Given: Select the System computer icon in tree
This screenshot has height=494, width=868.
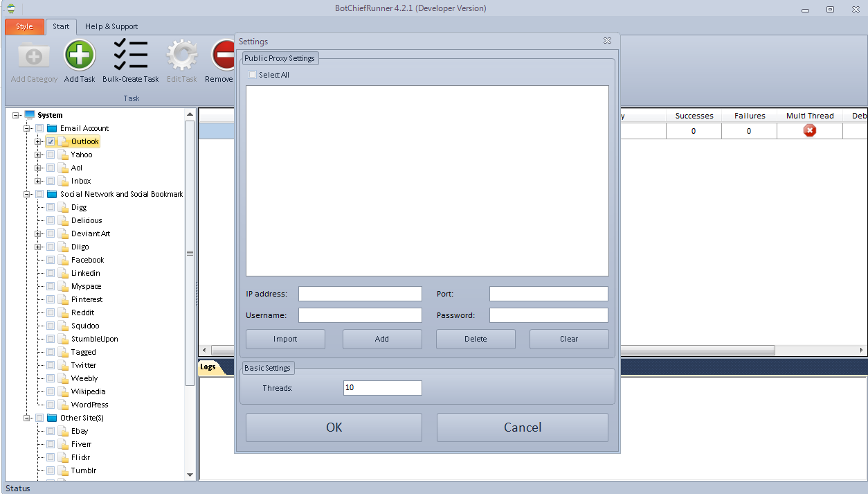Looking at the screenshot, I should [29, 115].
